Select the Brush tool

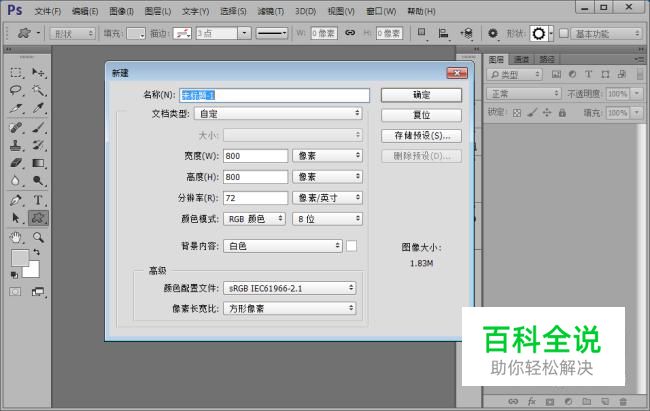coord(38,127)
